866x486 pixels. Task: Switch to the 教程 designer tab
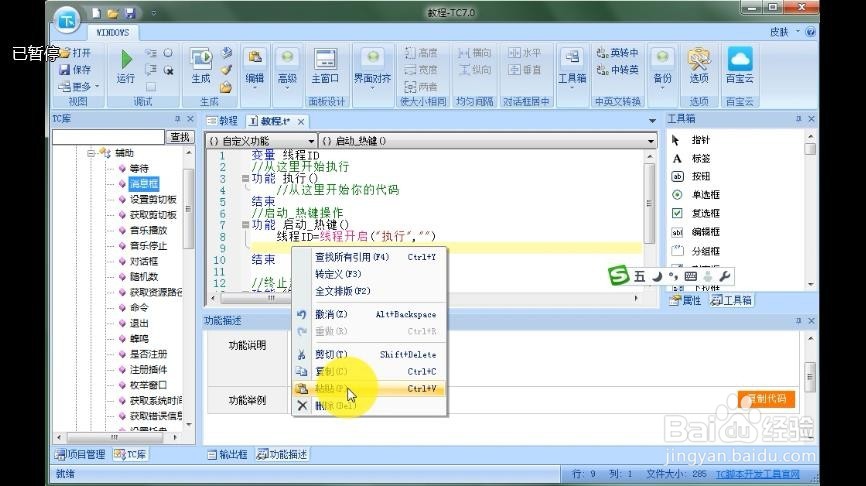tap(223, 121)
